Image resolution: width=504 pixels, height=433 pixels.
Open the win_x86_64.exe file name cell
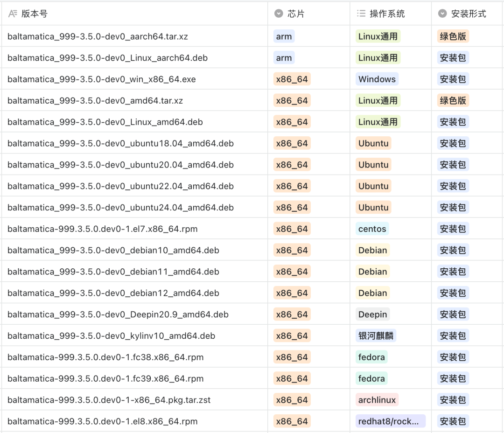point(102,79)
